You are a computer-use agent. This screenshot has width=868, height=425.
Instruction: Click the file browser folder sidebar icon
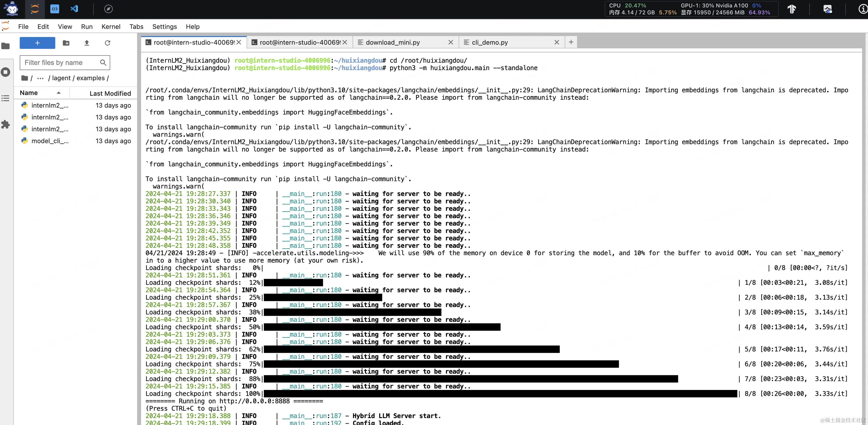[6, 46]
